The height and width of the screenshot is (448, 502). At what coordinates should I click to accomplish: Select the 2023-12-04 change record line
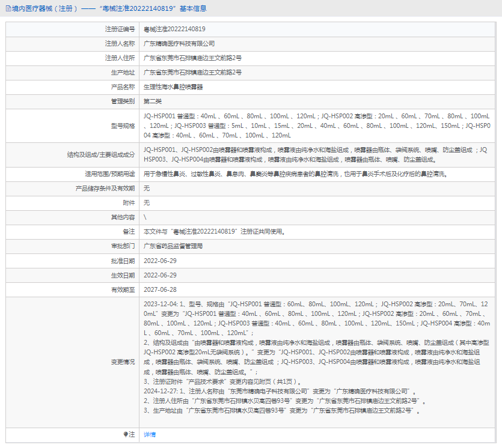click(316, 318)
